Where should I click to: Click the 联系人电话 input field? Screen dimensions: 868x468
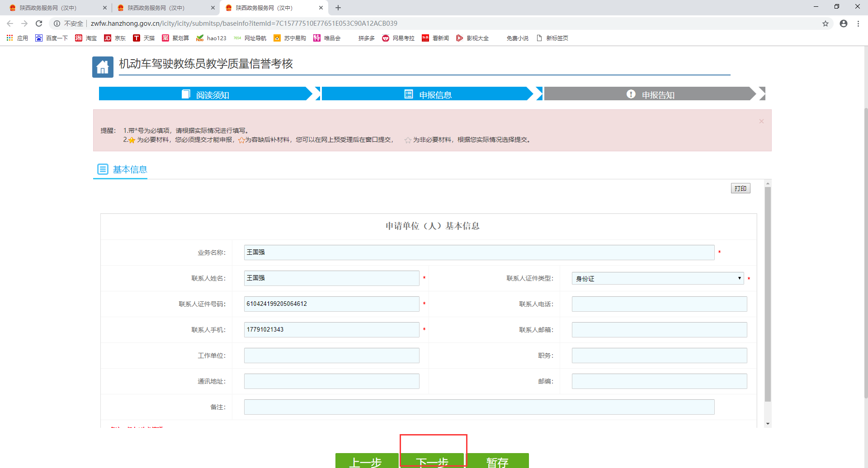coord(659,304)
